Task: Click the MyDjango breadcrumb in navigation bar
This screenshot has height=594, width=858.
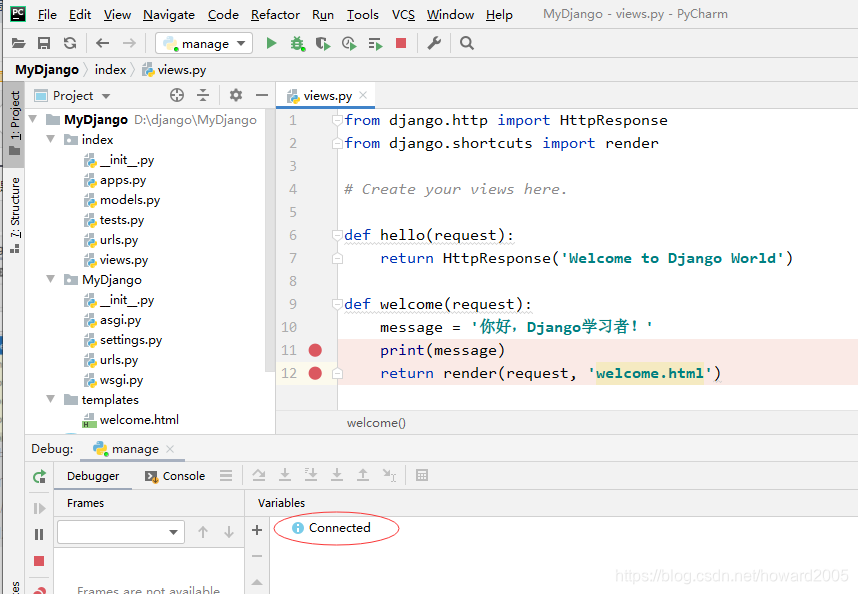Action: pyautogui.click(x=47, y=69)
